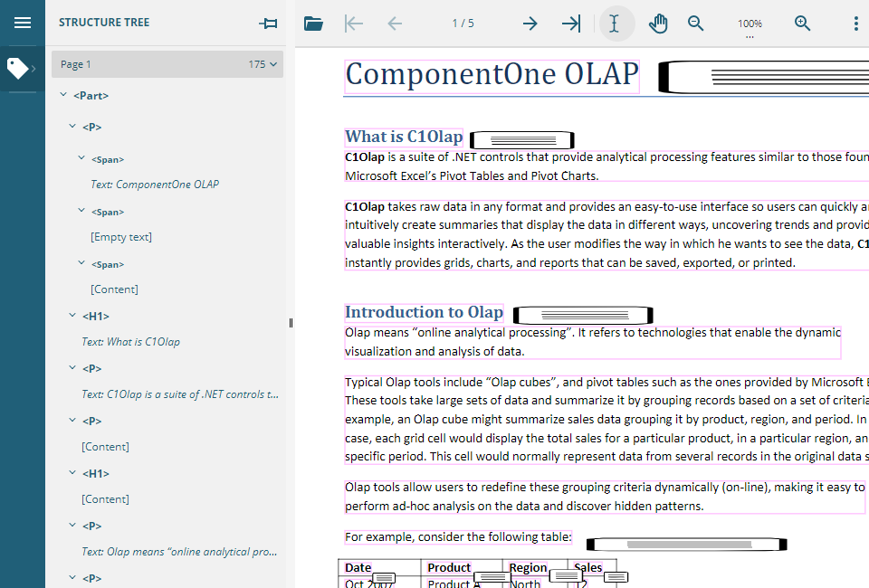This screenshot has width=869, height=588.
Task: Jump to the last page
Action: coord(571,24)
